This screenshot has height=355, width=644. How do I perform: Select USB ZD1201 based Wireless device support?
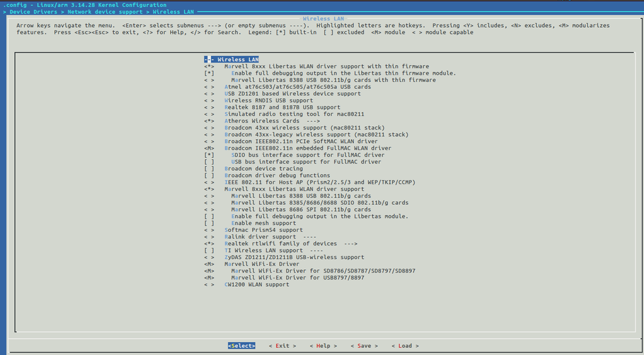tap(282, 93)
